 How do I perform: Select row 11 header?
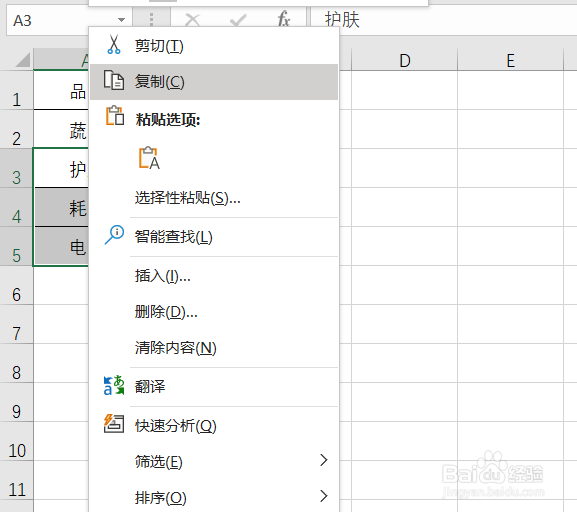pos(17,481)
